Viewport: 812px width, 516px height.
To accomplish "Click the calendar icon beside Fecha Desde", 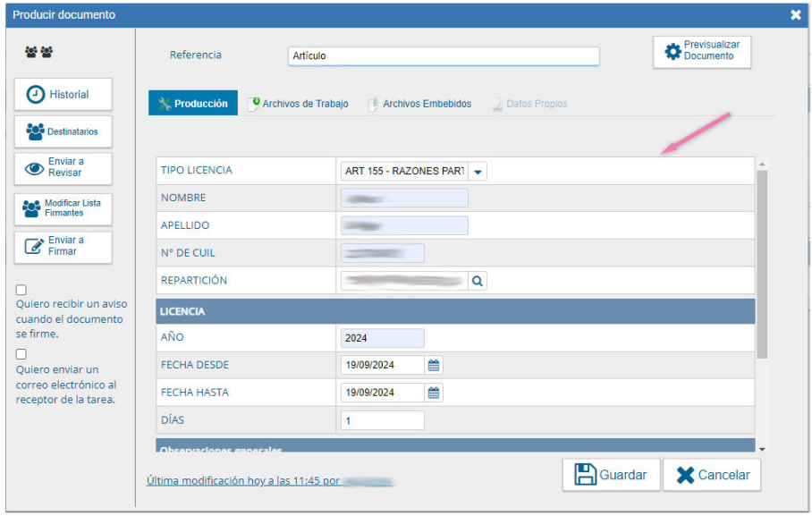I will click(x=434, y=365).
